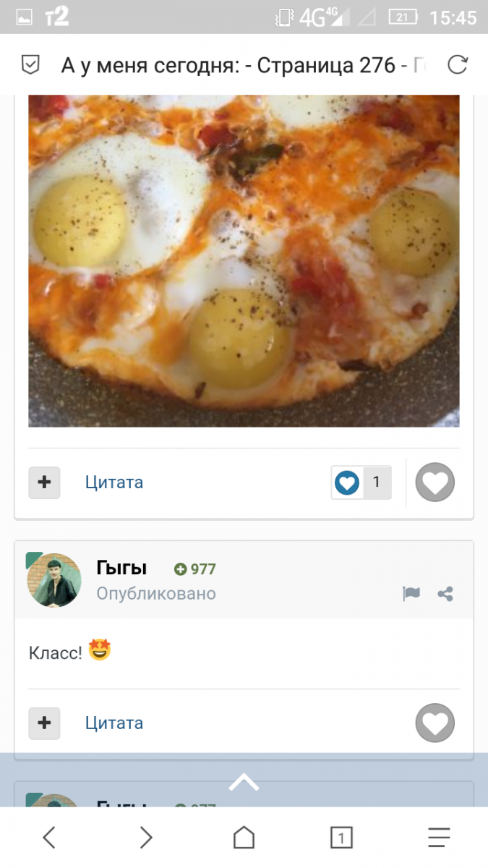Quote the "Класс!" post via Цитата
Image resolution: width=488 pixels, height=868 pixels.
tap(114, 723)
